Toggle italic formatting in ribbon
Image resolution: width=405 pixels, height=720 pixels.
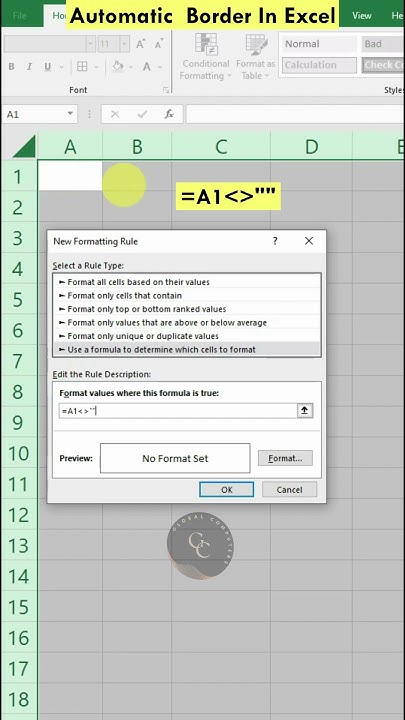pyautogui.click(x=29, y=67)
